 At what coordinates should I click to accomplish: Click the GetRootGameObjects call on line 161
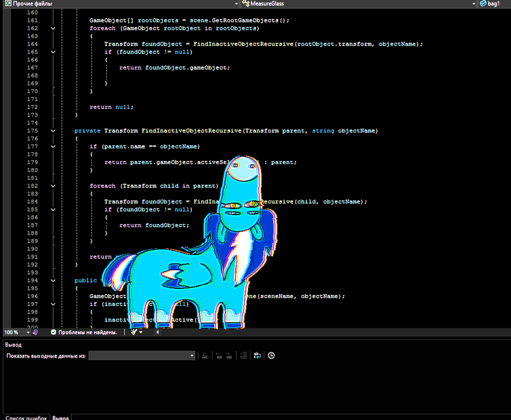pos(245,20)
